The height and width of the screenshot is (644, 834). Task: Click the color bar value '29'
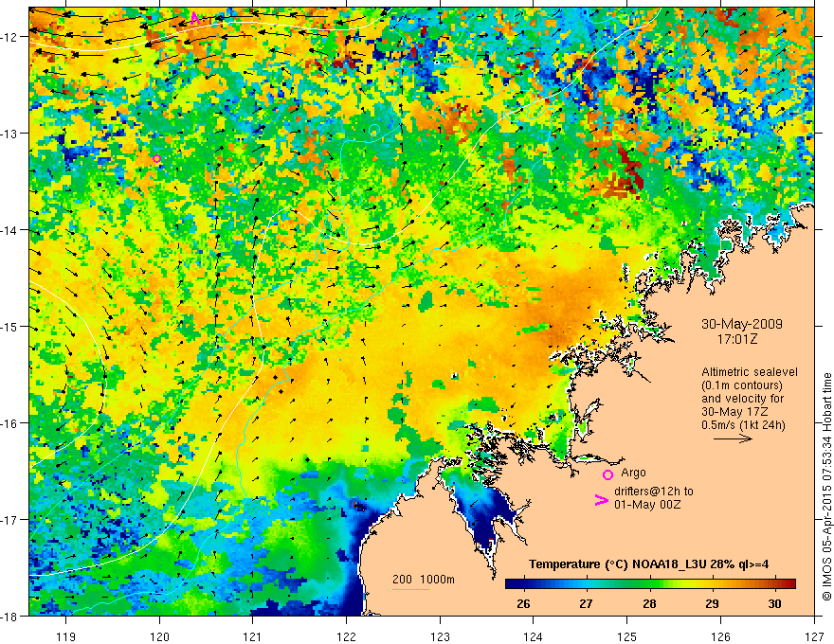pyautogui.click(x=712, y=603)
